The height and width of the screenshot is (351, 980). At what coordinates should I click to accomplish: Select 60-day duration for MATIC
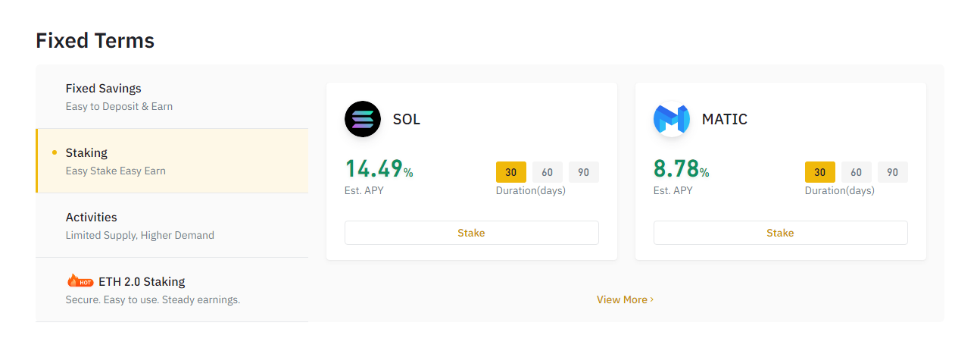[857, 172]
